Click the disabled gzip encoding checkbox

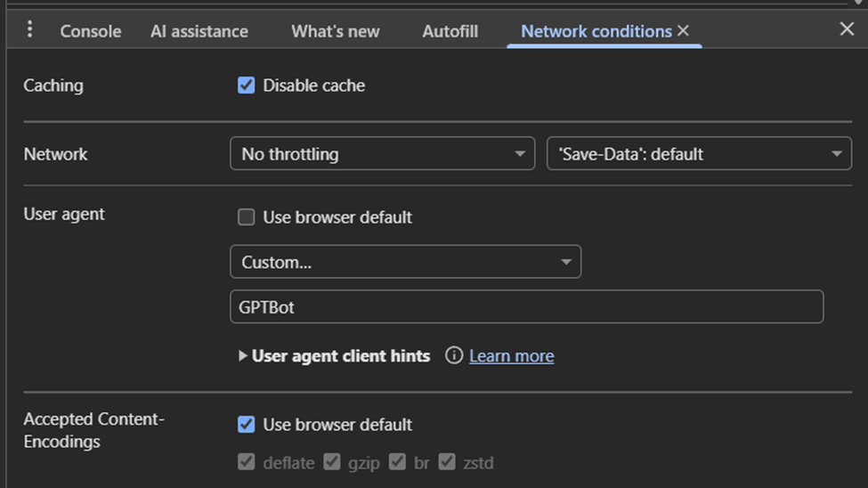[332, 462]
